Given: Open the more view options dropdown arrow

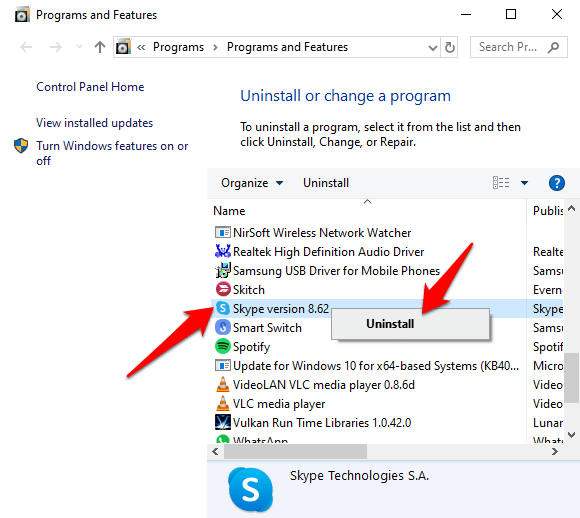Looking at the screenshot, I should [x=524, y=183].
